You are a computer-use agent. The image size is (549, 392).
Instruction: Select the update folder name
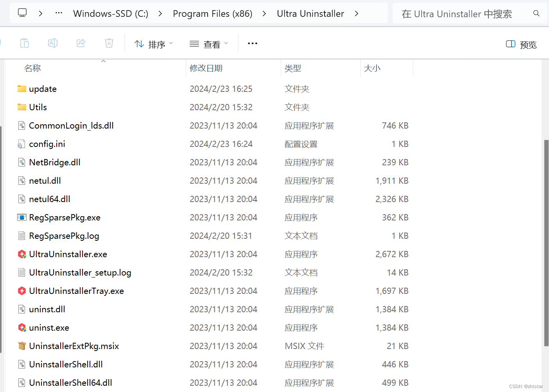43,89
